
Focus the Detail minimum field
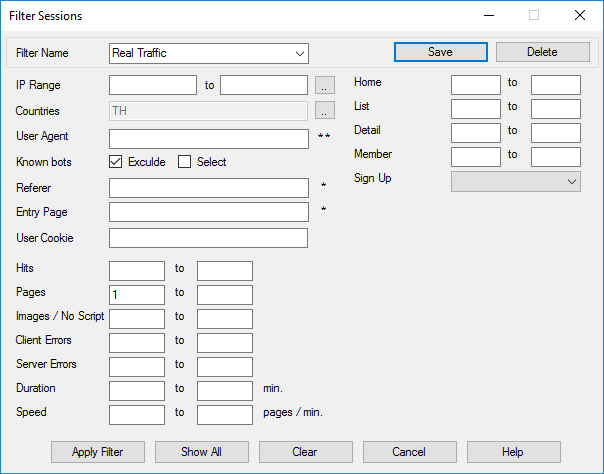pyautogui.click(x=476, y=133)
